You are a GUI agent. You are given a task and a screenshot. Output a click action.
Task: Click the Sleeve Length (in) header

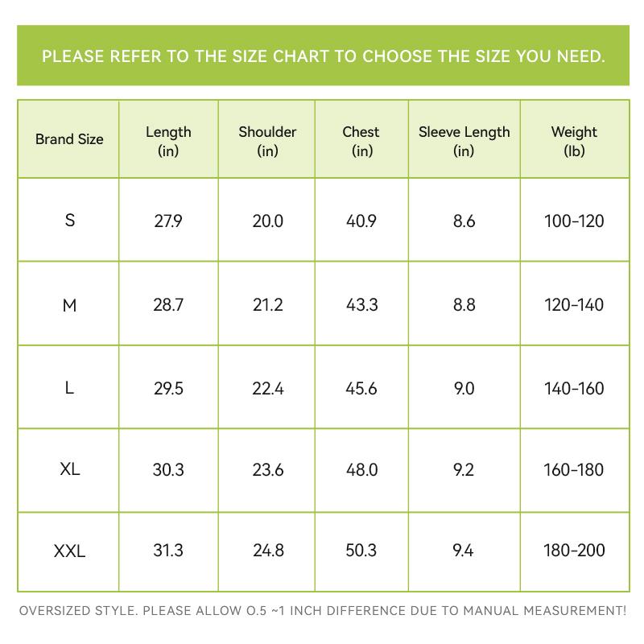(464, 140)
